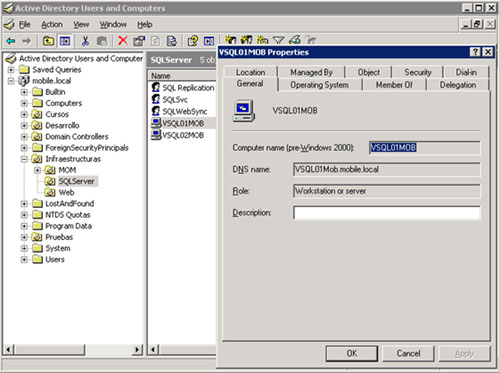Expand the Users container
This screenshot has height=373, width=500.
pos(24,259)
